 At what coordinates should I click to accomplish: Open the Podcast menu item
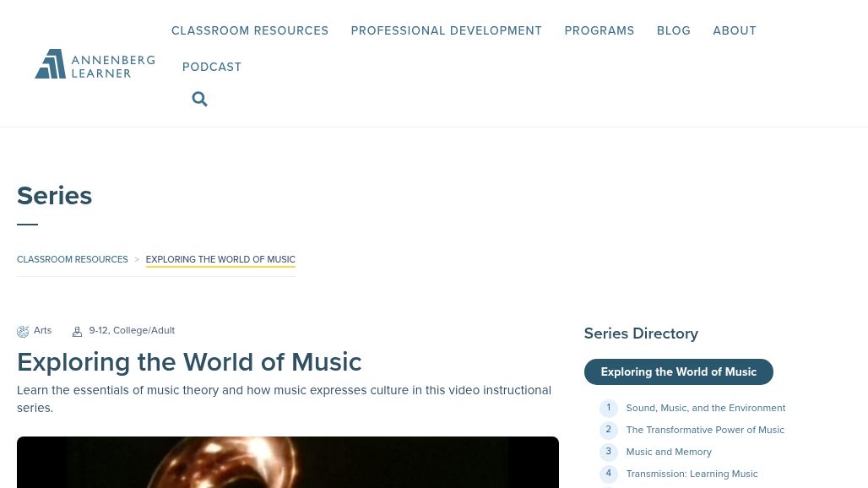[211, 67]
